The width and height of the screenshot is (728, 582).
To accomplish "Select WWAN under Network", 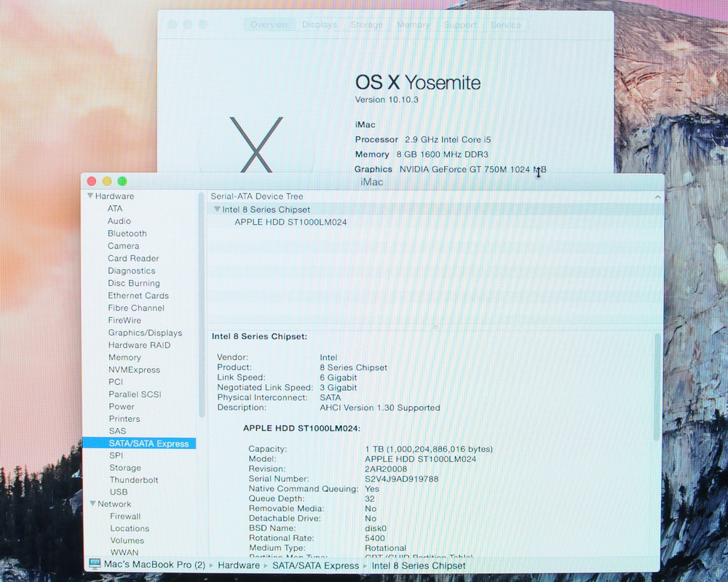I will click(124, 552).
